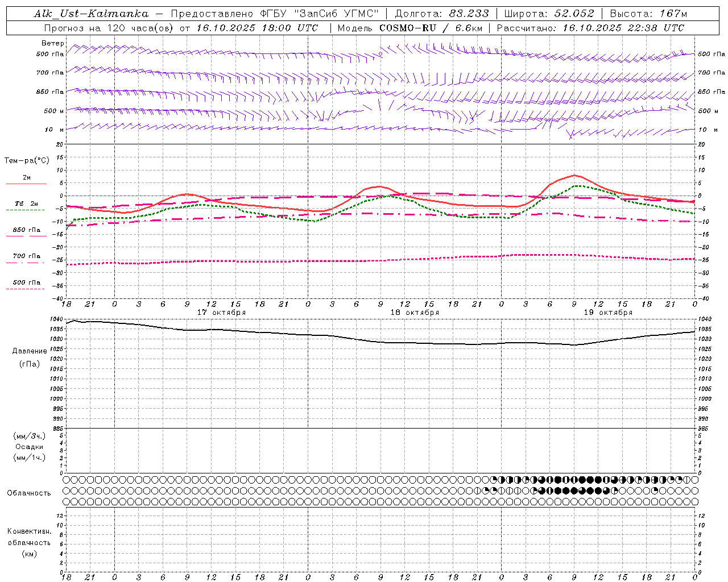Screen dimensions: 728x582
Task: Click the 'Td 2м' dew point legend entry
Action: 27,203
